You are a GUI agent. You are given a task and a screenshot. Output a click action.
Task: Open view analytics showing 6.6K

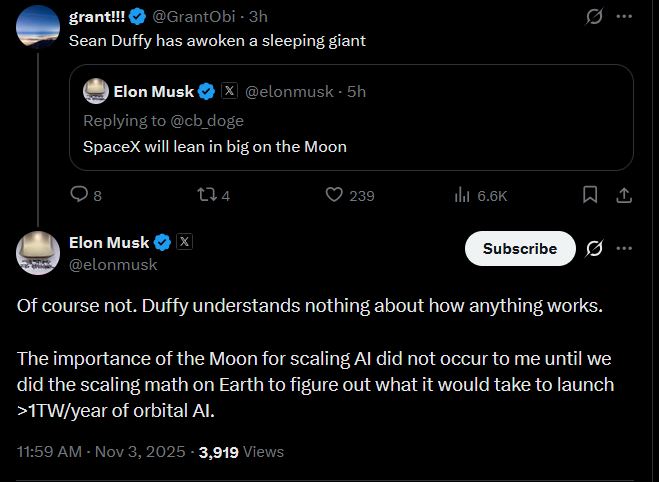[x=481, y=195]
